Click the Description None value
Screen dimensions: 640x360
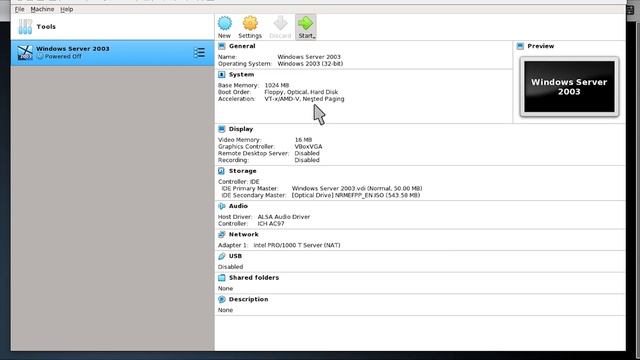[x=225, y=310]
